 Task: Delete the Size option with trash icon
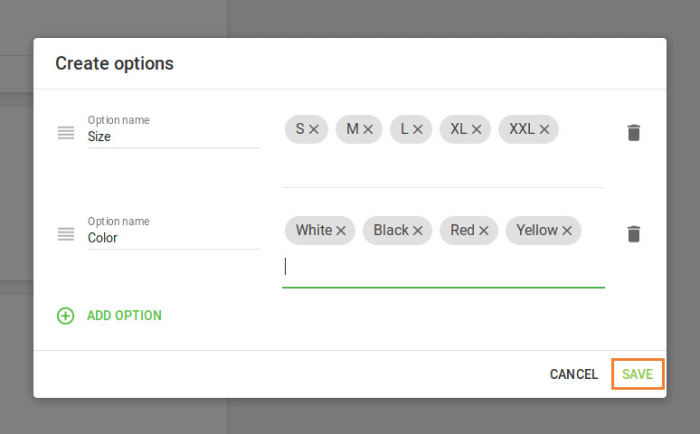click(x=633, y=132)
